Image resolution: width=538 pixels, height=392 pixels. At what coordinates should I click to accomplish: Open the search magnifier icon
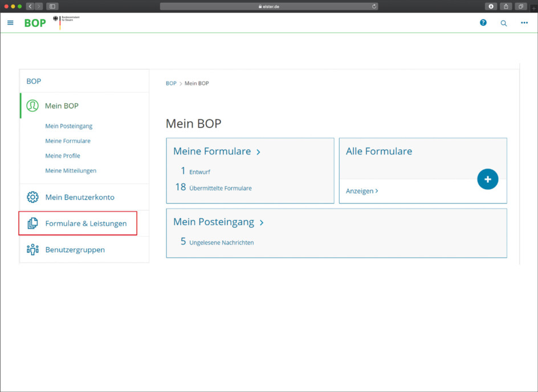pyautogui.click(x=504, y=23)
